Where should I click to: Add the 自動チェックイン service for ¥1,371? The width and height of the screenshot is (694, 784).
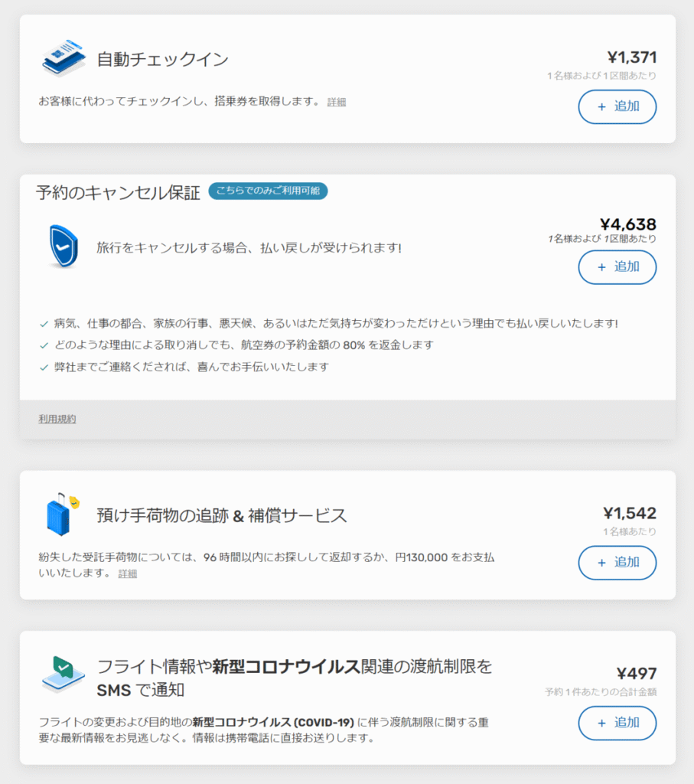(617, 106)
